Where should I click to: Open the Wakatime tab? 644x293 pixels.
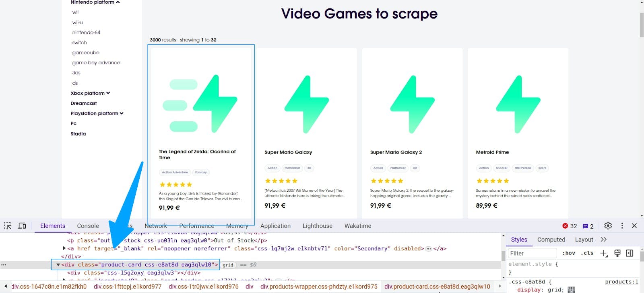(x=358, y=226)
